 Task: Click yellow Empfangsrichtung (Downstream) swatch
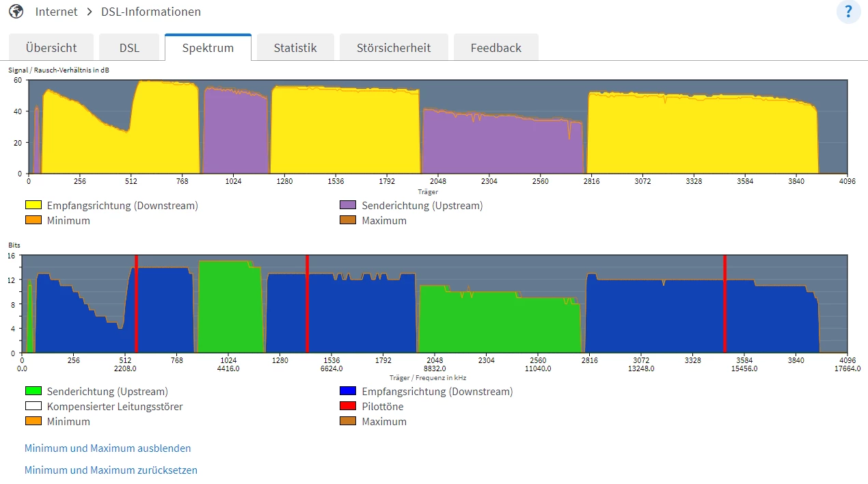tap(33, 205)
